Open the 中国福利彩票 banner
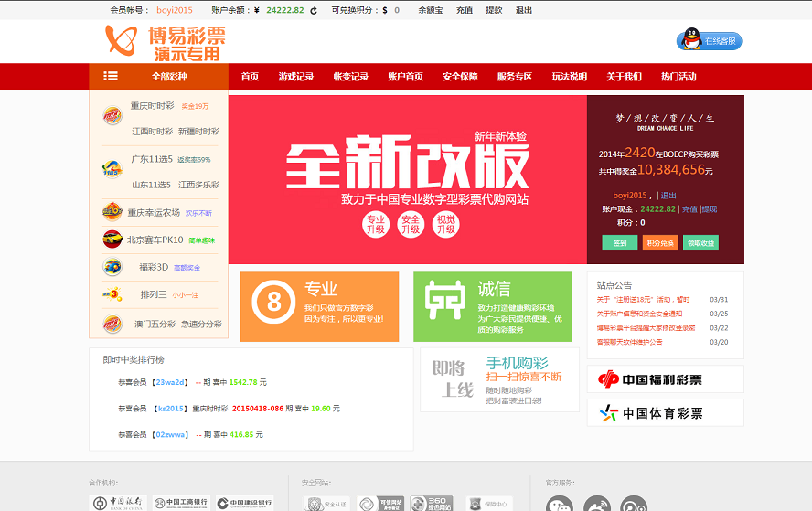Viewport: 812px width, 511px height. pos(665,378)
